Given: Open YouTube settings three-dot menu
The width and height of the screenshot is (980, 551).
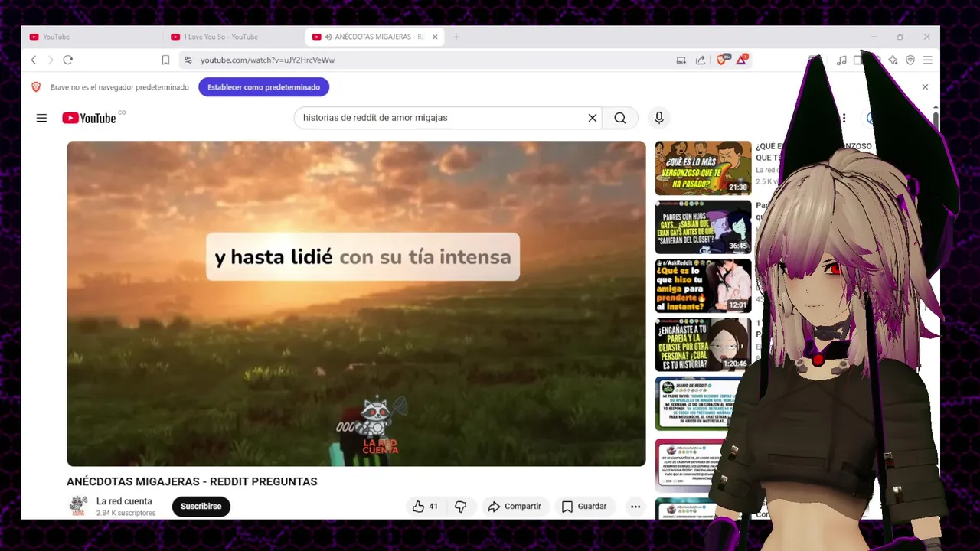Looking at the screenshot, I should pyautogui.click(x=844, y=118).
